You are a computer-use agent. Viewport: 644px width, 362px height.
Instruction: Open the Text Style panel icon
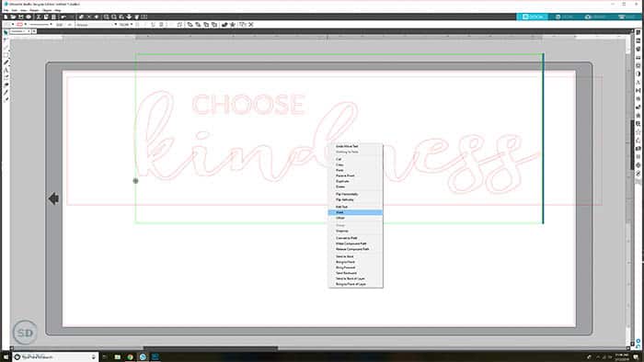click(638, 82)
